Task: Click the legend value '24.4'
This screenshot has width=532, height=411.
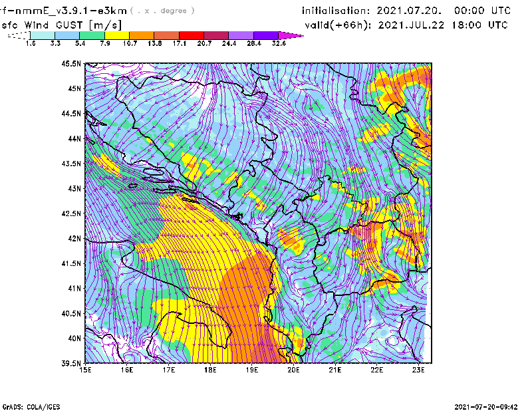Action: 229,43
